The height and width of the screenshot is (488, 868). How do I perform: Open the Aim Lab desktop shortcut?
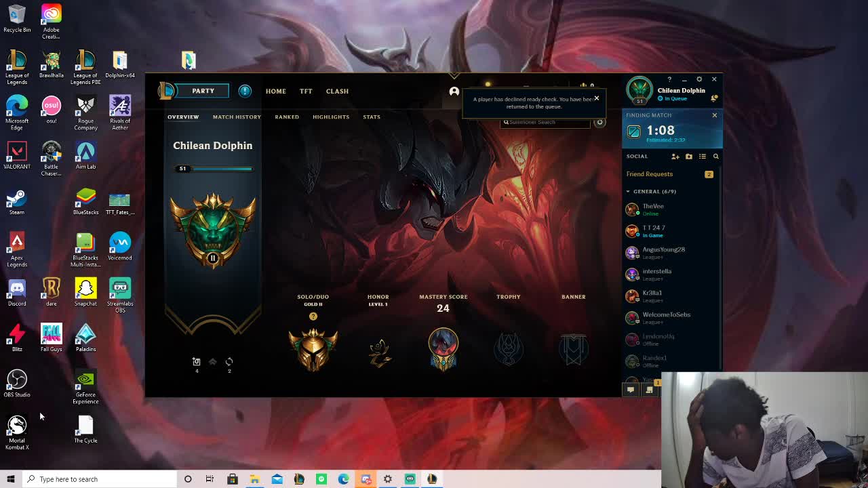point(85,156)
